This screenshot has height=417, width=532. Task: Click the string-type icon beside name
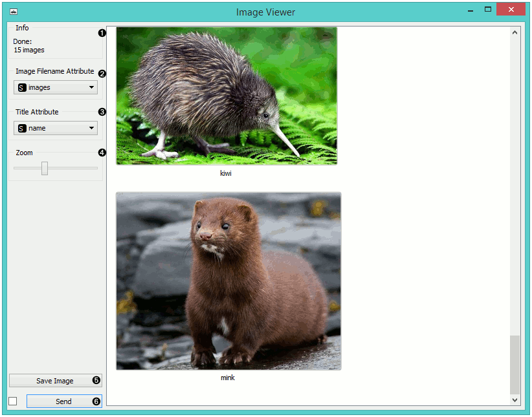[x=22, y=128]
